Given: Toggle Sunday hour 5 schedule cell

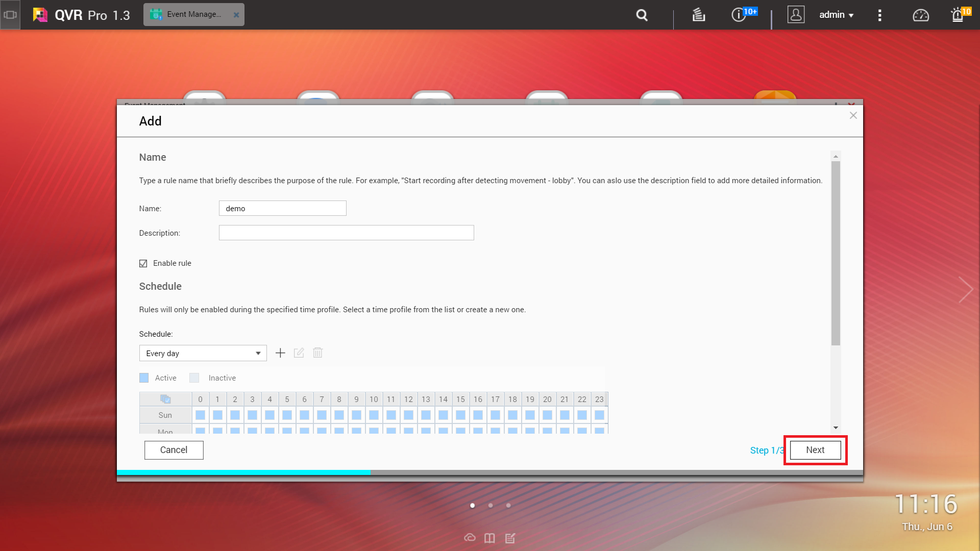Looking at the screenshot, I should [x=287, y=415].
